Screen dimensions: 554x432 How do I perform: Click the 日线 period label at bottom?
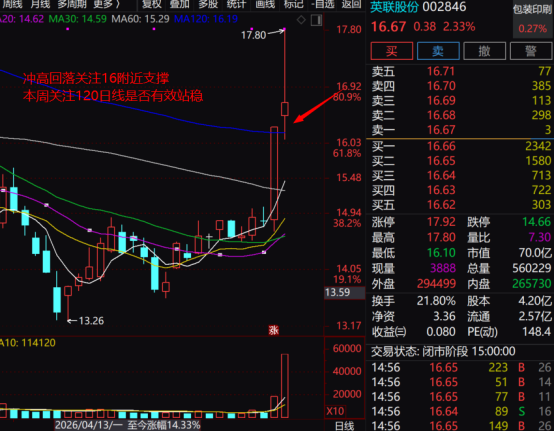pyautogui.click(x=344, y=426)
